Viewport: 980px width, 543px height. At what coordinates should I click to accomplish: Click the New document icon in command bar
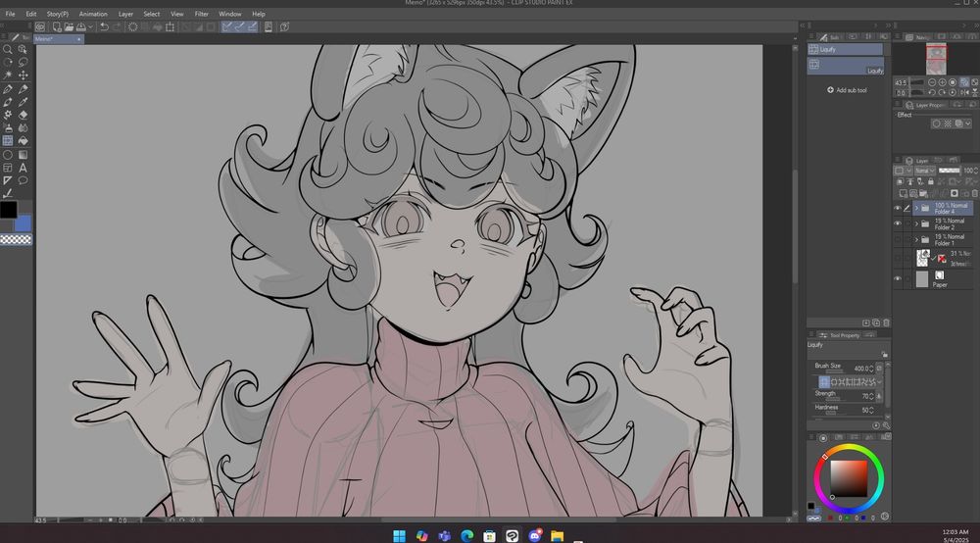pyautogui.click(x=57, y=26)
